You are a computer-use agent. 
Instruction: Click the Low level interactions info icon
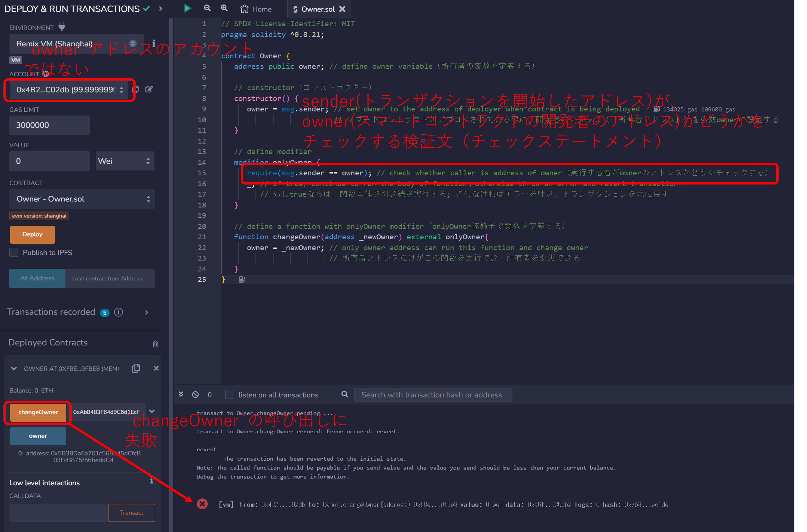pos(151,481)
